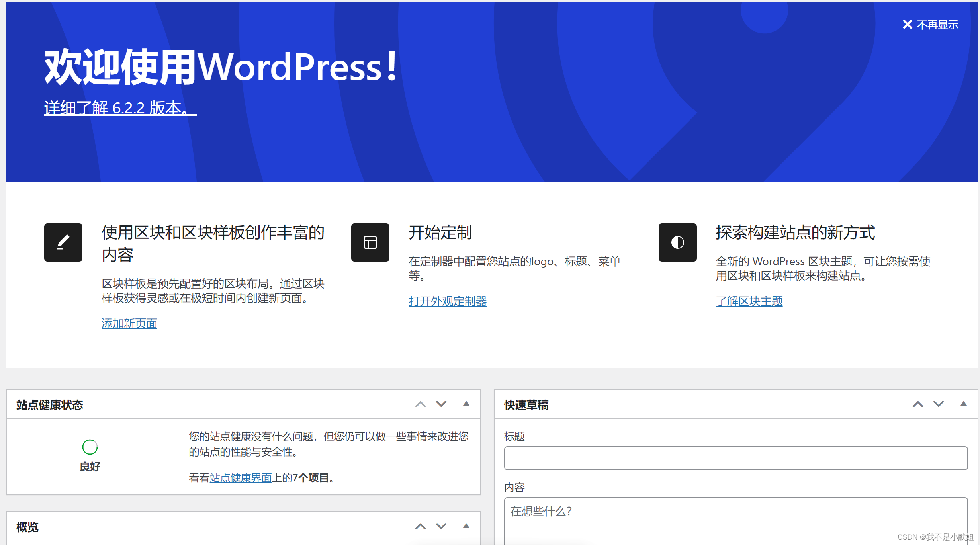Click the green 良好 health status circle
This screenshot has height=545, width=980.
[x=90, y=447]
